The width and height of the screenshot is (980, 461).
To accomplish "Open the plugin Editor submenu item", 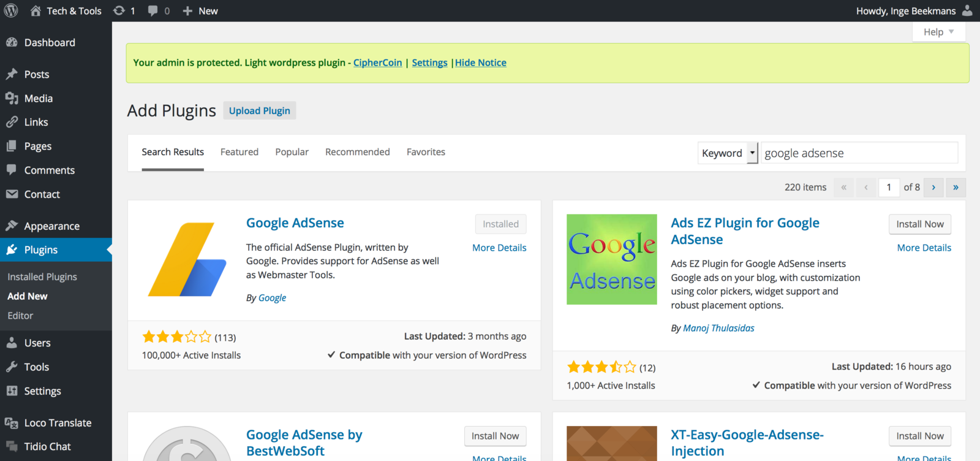I will (x=20, y=316).
